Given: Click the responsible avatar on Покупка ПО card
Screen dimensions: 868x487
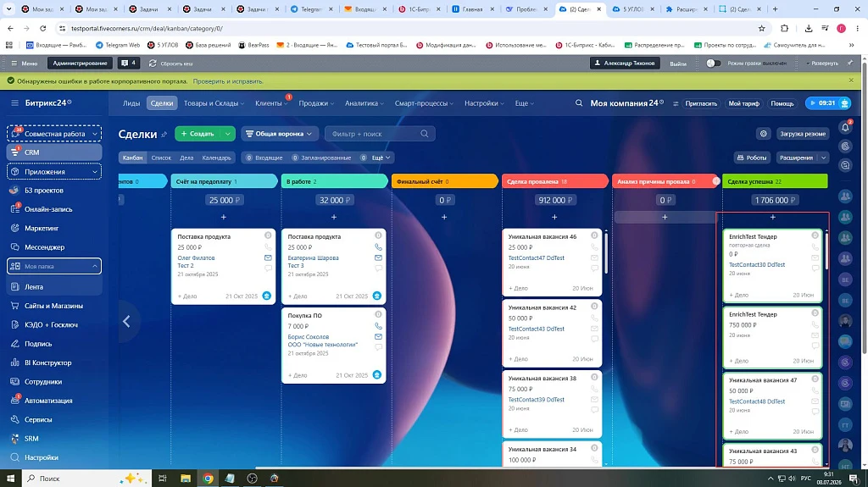Looking at the screenshot, I should click(x=377, y=374).
